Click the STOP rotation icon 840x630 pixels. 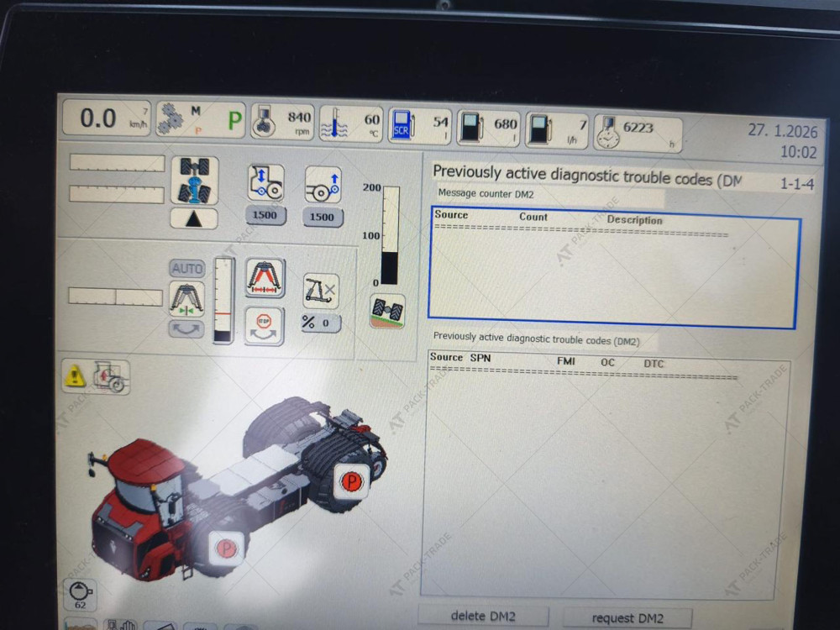(x=264, y=325)
